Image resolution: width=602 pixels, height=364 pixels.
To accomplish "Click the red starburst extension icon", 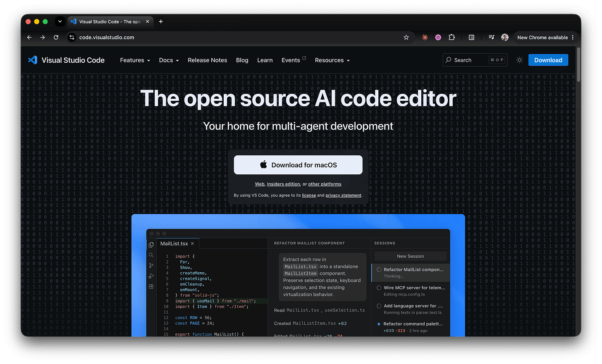I will point(425,37).
